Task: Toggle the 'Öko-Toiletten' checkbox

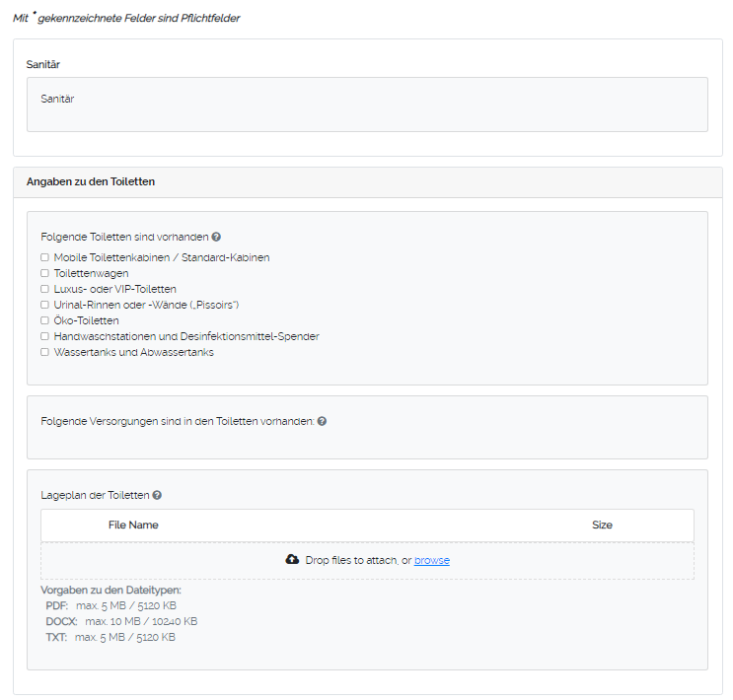Action: pos(44,320)
